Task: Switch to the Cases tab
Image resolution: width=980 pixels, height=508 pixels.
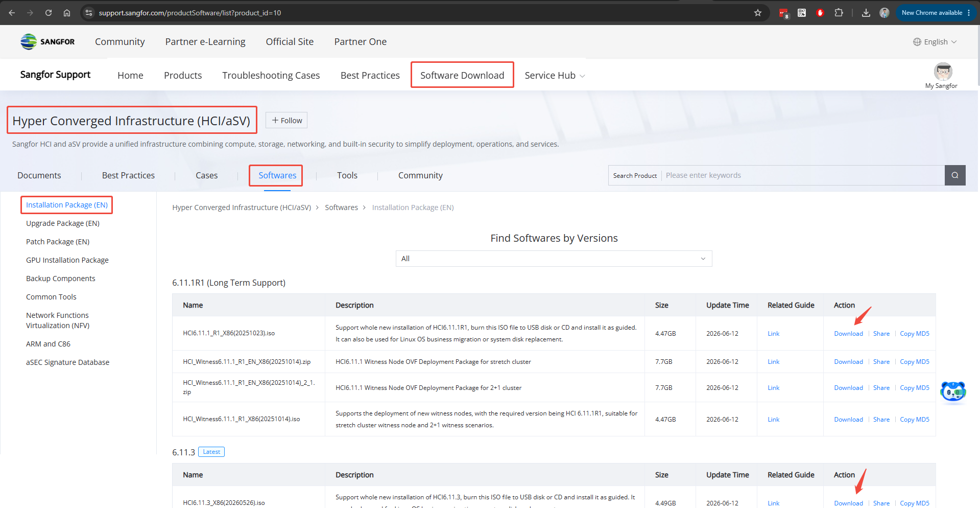Action: pos(207,175)
